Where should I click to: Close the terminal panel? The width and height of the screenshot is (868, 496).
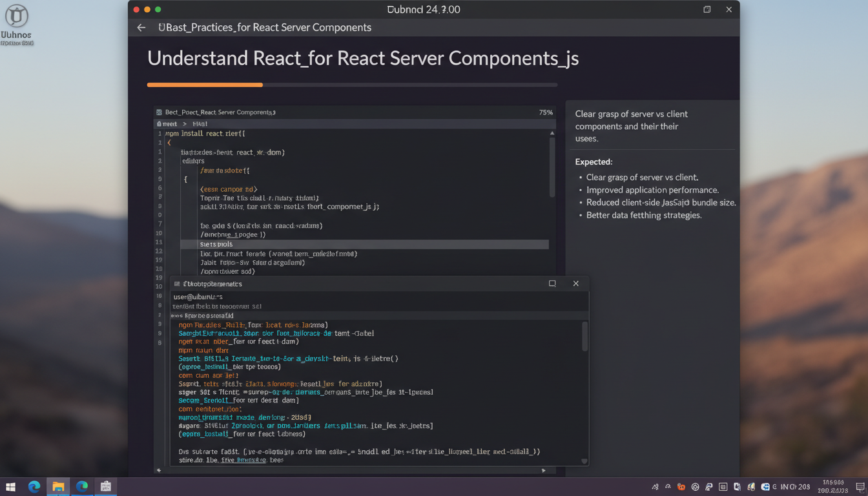[576, 284]
